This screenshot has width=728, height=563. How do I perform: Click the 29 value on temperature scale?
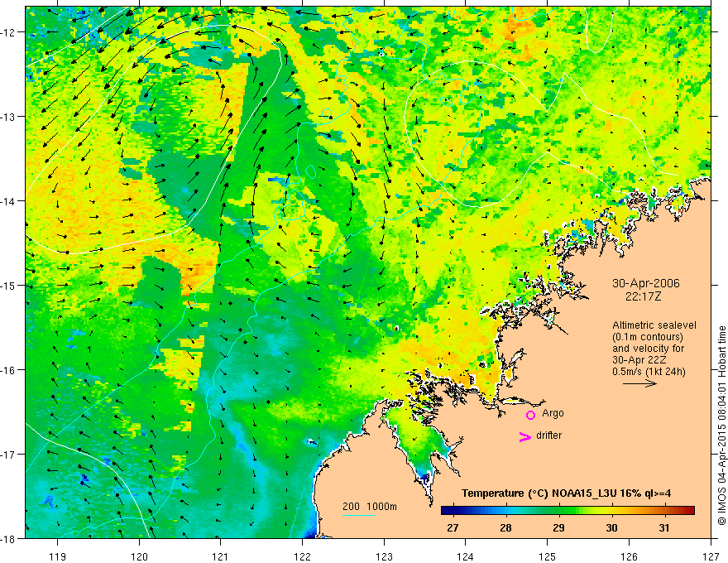[x=558, y=527]
